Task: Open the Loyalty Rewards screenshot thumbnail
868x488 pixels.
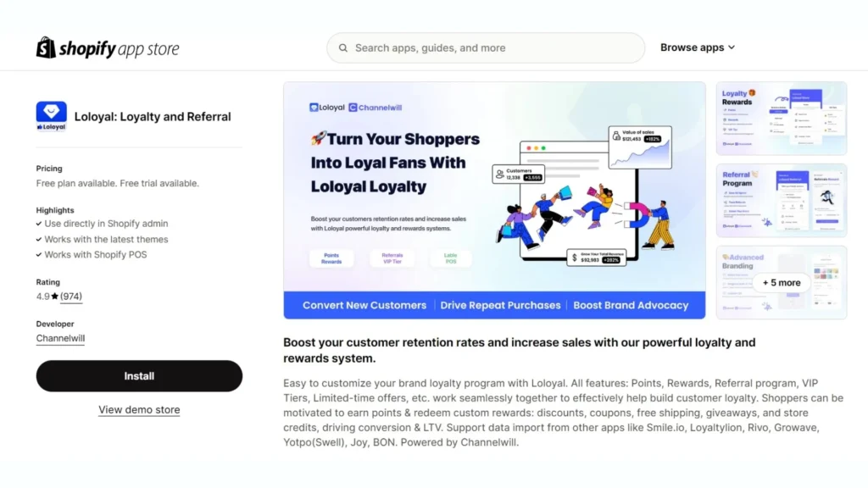Action: [x=780, y=119]
